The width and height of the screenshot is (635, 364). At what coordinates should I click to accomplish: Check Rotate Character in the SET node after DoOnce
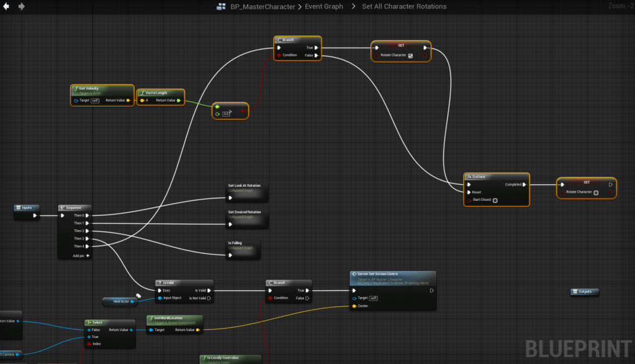point(596,192)
